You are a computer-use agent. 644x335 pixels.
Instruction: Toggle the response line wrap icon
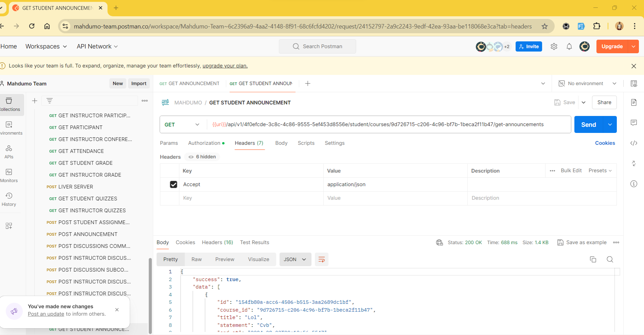coord(321,259)
